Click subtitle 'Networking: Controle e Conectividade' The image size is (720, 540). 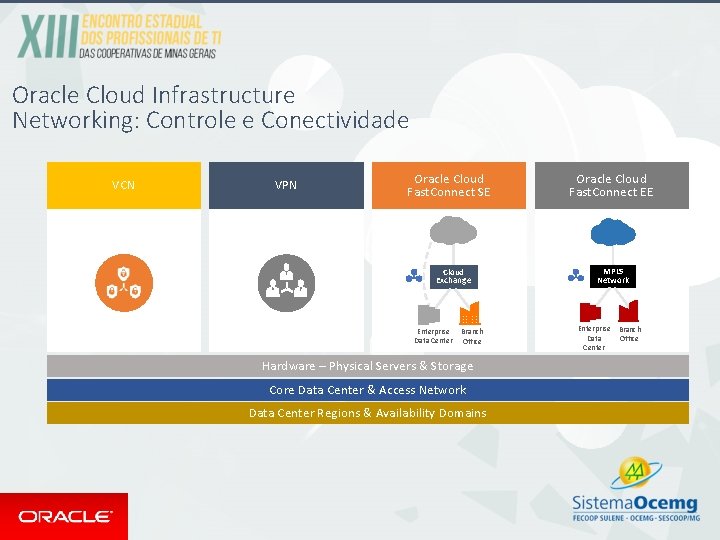coord(211,121)
